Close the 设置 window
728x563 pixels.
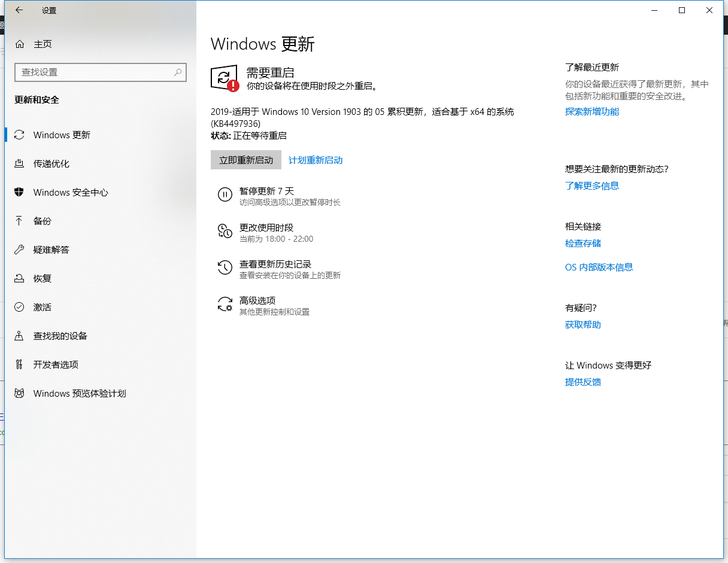[709, 10]
